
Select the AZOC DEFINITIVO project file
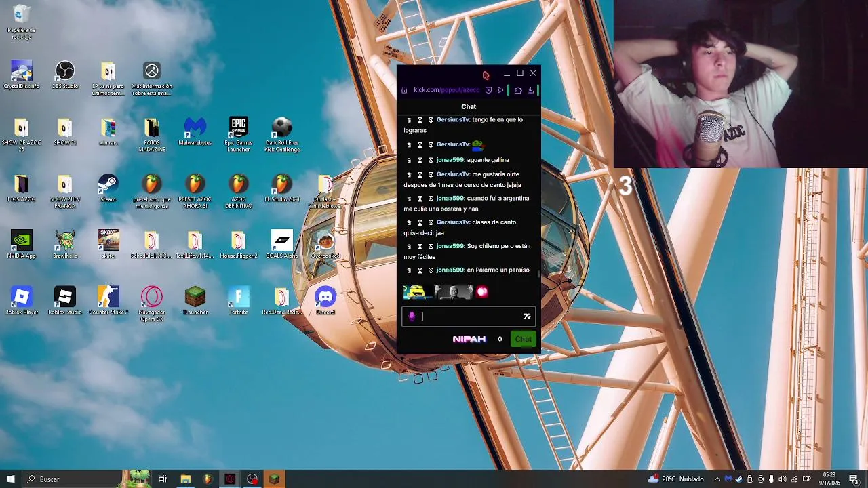click(x=238, y=191)
